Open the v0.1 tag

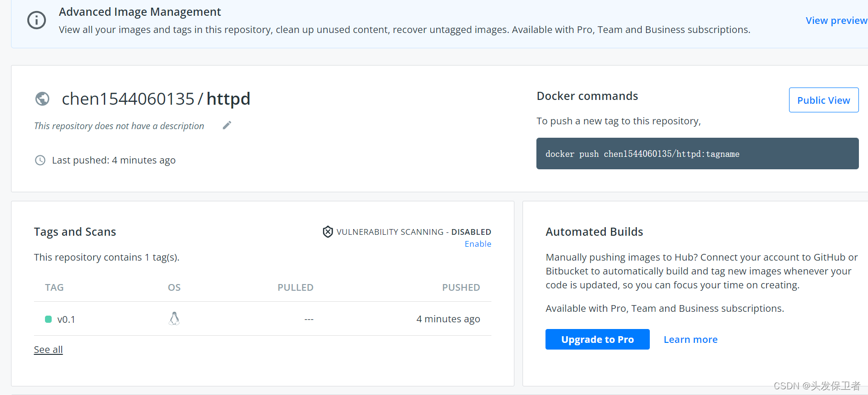click(x=66, y=319)
